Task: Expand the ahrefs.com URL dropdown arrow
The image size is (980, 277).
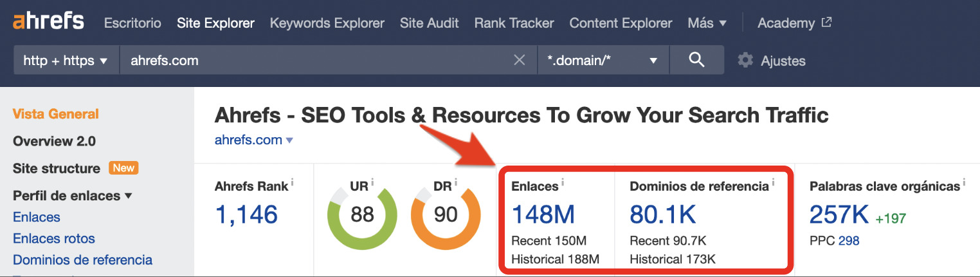Action: [x=290, y=140]
